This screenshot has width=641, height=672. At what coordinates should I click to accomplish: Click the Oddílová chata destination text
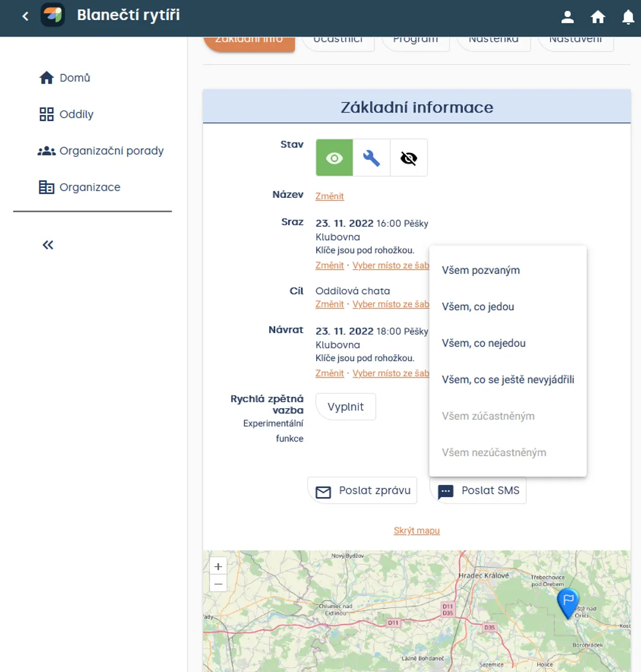pos(353,291)
